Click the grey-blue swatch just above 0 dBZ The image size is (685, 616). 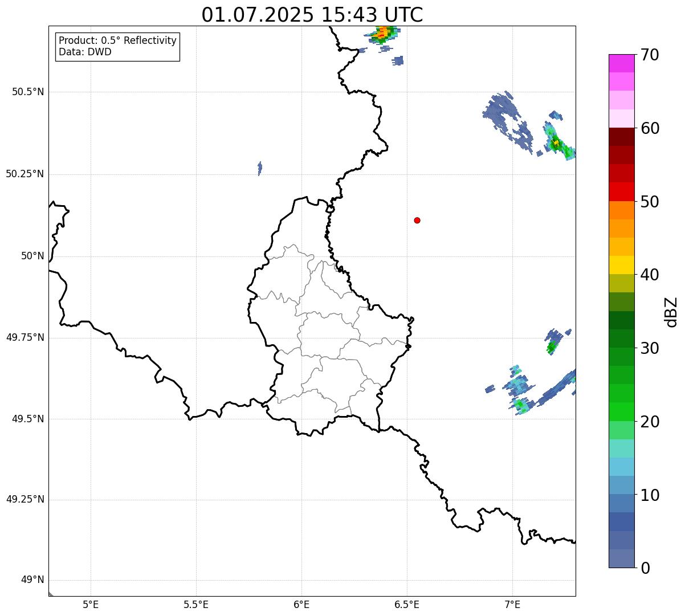pyautogui.click(x=622, y=558)
